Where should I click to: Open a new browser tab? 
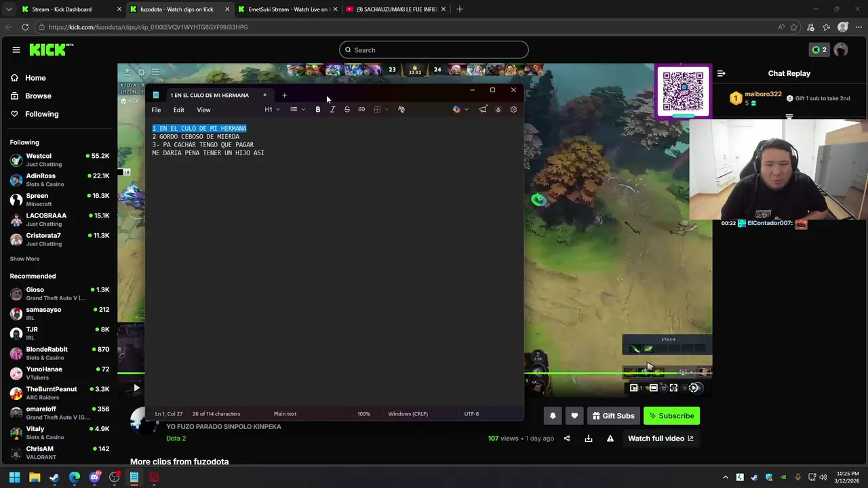point(459,9)
